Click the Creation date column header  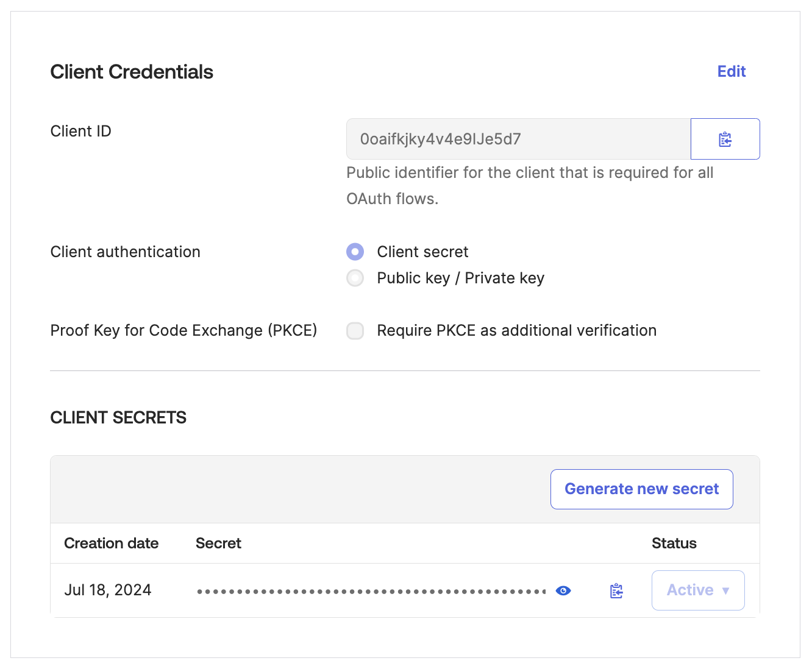tap(111, 543)
